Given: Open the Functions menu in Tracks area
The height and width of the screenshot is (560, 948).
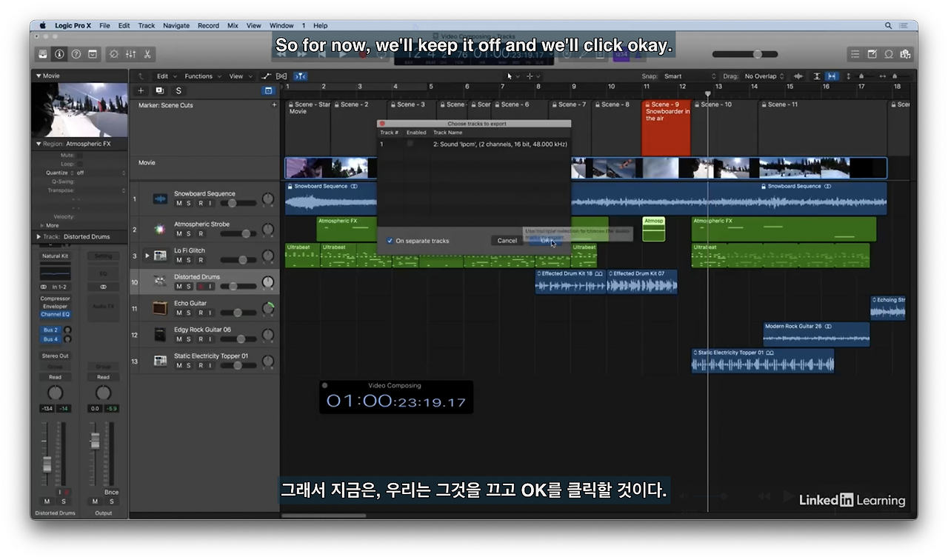Looking at the screenshot, I should [201, 76].
